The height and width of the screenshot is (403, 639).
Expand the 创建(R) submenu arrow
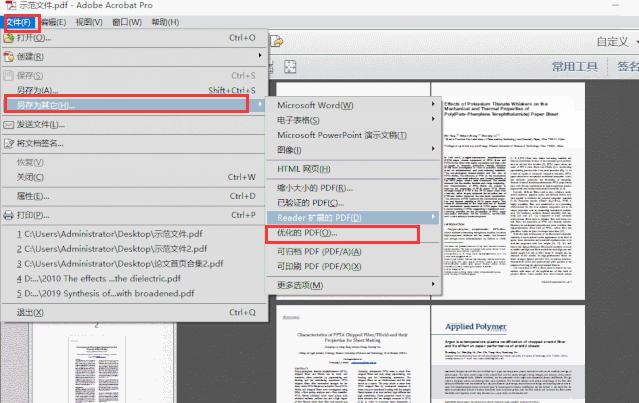tap(260, 55)
